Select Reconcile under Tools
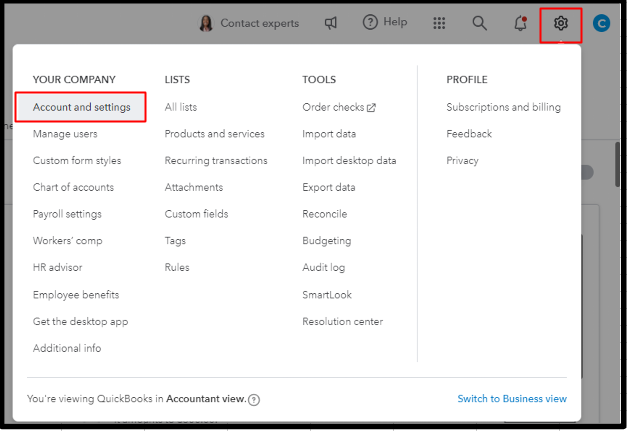The image size is (627, 431). point(325,214)
